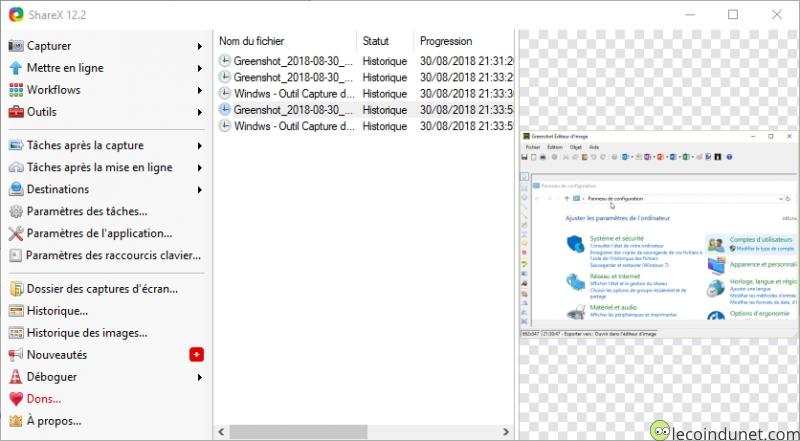Image resolution: width=800 pixels, height=441 pixels.
Task: Click the date 30/08/2018 21:31:2 cell
Action: [466, 61]
